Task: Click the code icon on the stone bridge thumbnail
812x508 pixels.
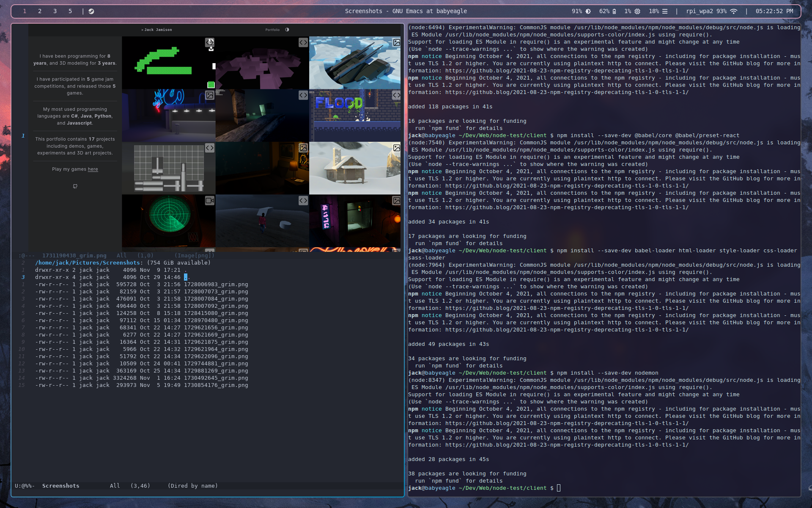Action: tap(303, 95)
